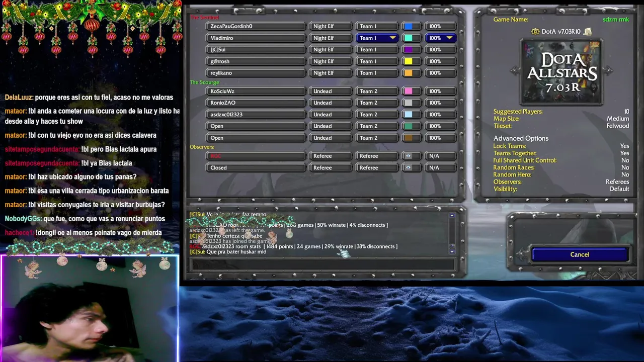Click the 'Full Shared Unit Control:' label
The height and width of the screenshot is (362, 644).
[x=525, y=160]
